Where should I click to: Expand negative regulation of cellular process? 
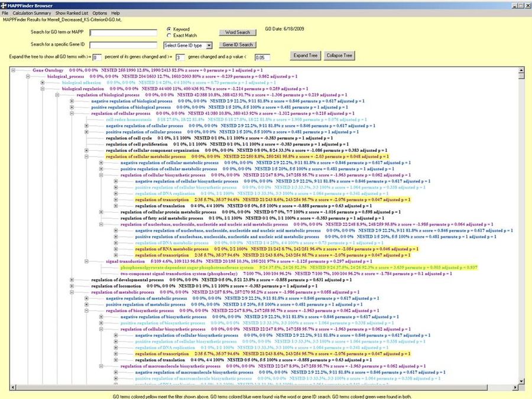[x=86, y=126]
